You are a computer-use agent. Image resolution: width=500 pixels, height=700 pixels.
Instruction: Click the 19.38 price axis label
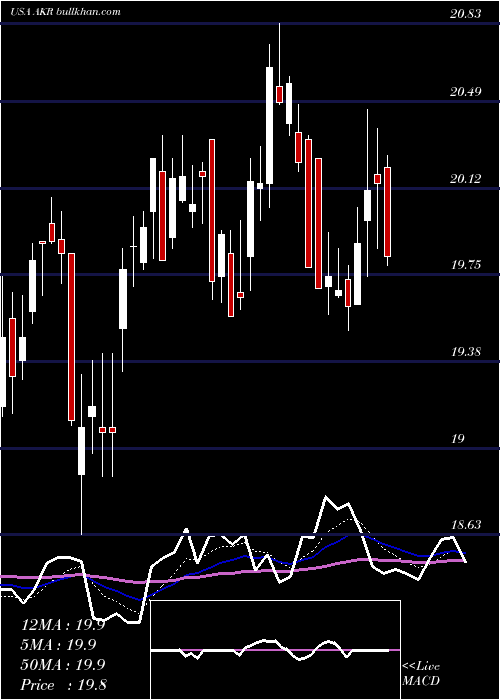(x=466, y=352)
